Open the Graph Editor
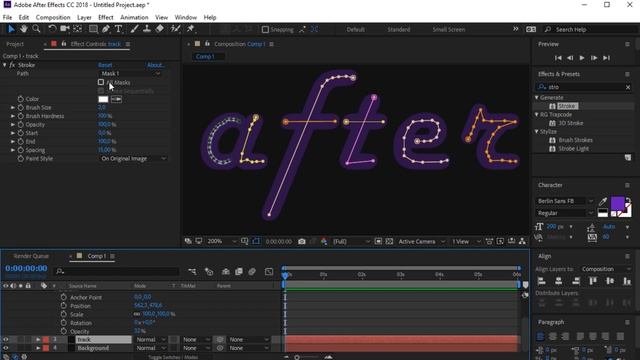The height and width of the screenshot is (360, 640). click(269, 271)
